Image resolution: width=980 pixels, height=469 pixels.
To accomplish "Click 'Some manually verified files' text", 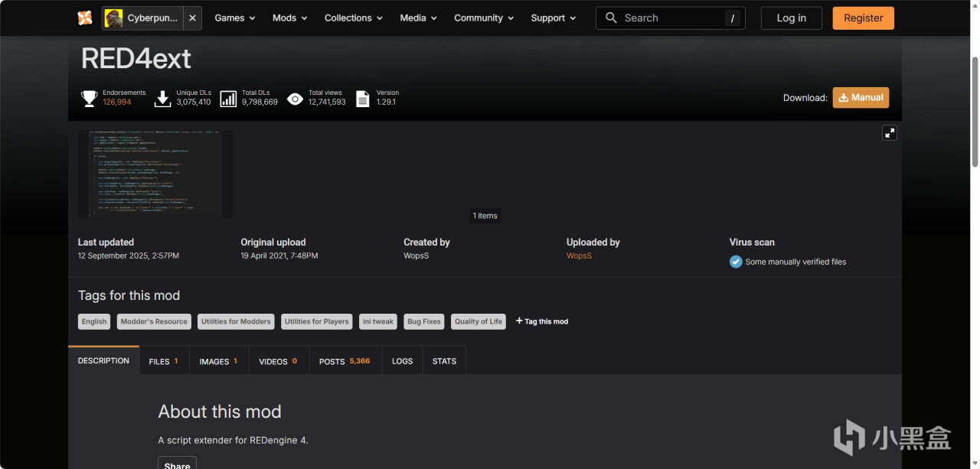I will [795, 262].
